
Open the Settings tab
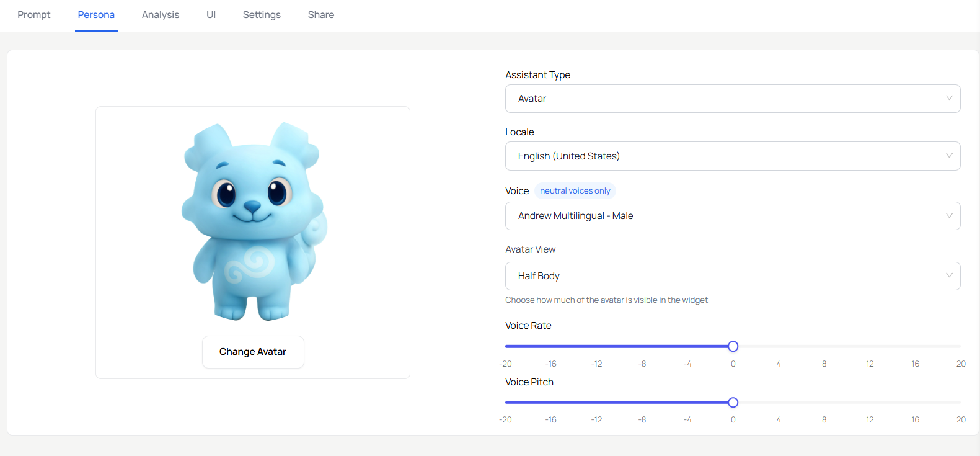tap(262, 15)
